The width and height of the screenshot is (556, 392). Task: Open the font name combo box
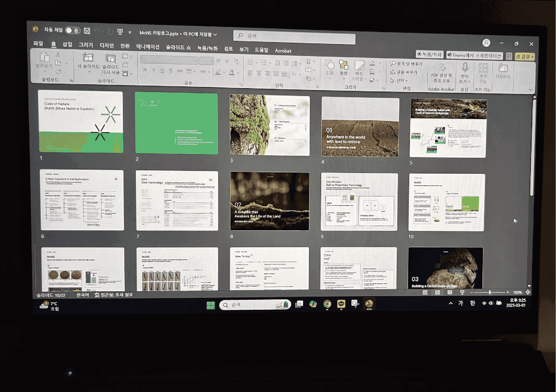click(169, 60)
